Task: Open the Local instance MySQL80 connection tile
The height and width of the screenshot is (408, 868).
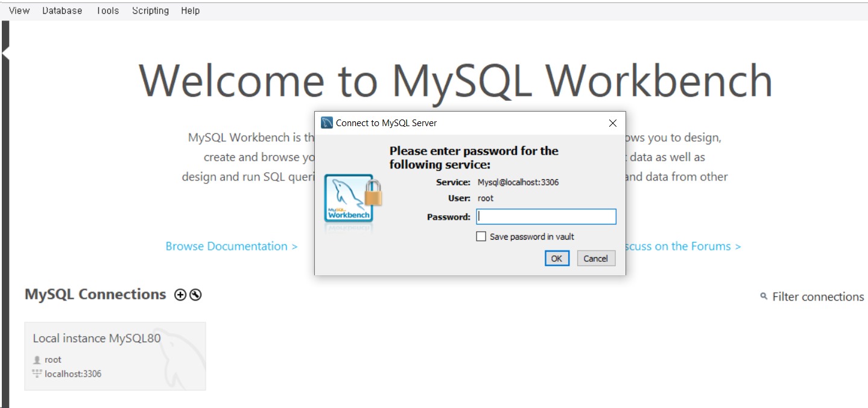Action: click(x=115, y=356)
